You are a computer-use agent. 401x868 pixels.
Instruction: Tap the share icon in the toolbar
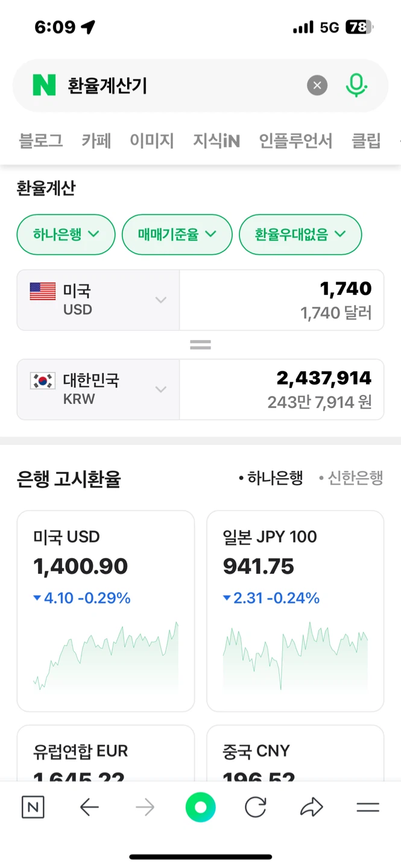312,807
